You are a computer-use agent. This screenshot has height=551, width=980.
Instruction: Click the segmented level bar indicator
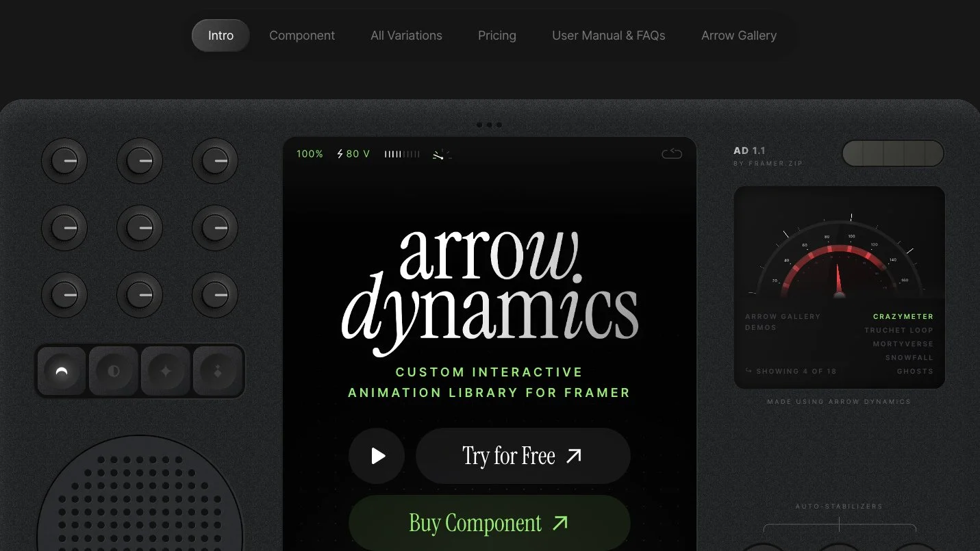[x=402, y=155]
